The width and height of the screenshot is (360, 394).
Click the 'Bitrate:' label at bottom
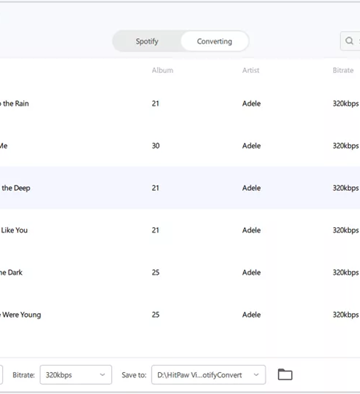(24, 375)
